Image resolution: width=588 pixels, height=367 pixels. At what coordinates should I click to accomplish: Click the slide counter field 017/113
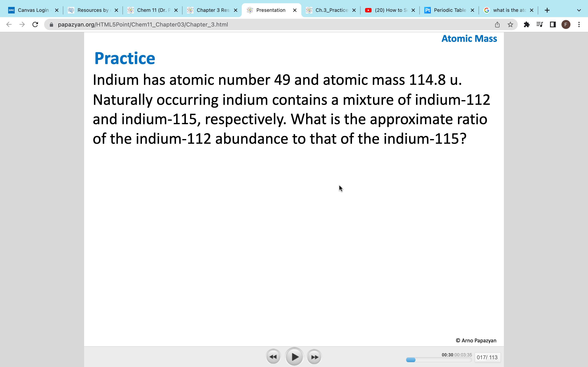tap(487, 357)
